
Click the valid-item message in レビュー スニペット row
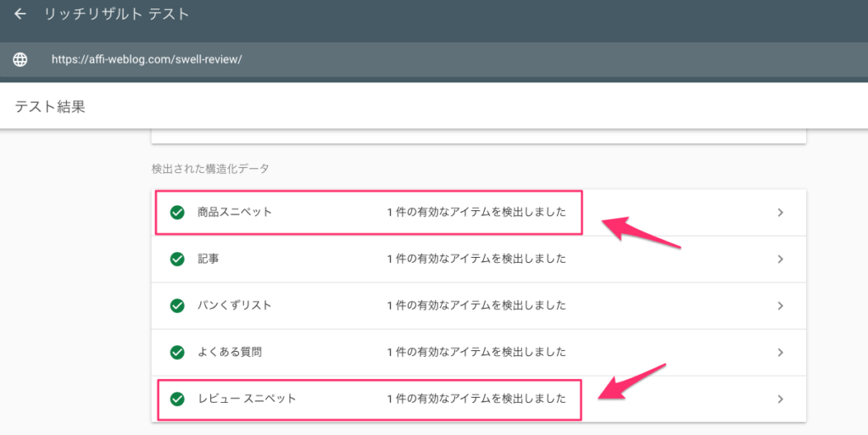(x=476, y=399)
